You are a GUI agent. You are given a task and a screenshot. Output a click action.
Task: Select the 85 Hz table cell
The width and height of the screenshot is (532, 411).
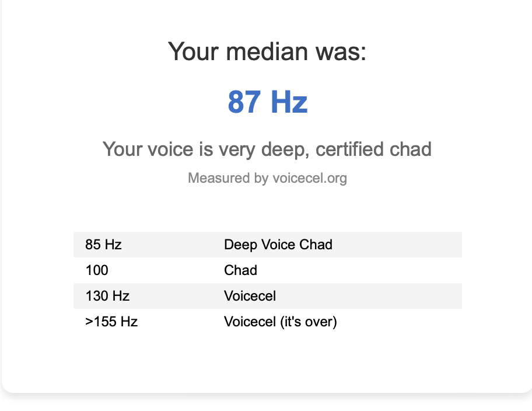click(x=103, y=245)
